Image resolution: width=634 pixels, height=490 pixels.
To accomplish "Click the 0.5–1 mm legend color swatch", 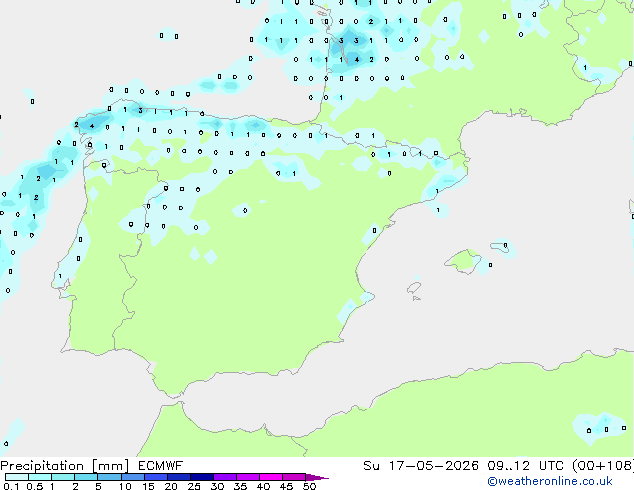I will point(40,477).
